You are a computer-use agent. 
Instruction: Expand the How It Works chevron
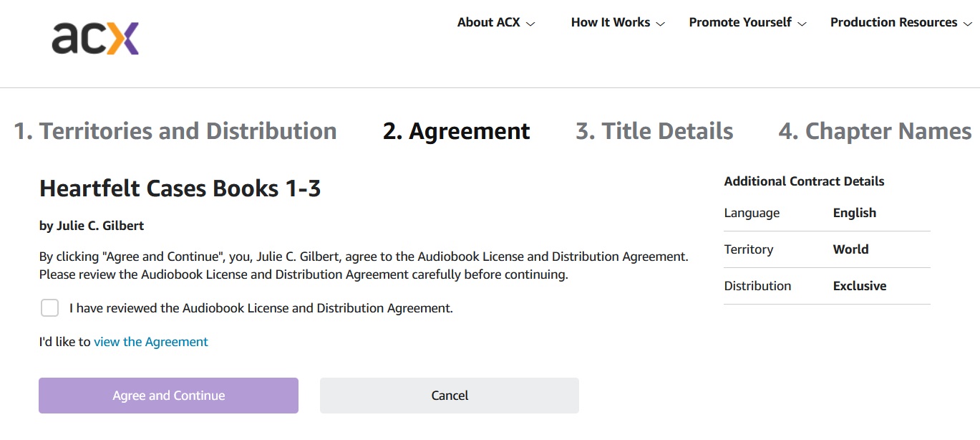pyautogui.click(x=660, y=24)
